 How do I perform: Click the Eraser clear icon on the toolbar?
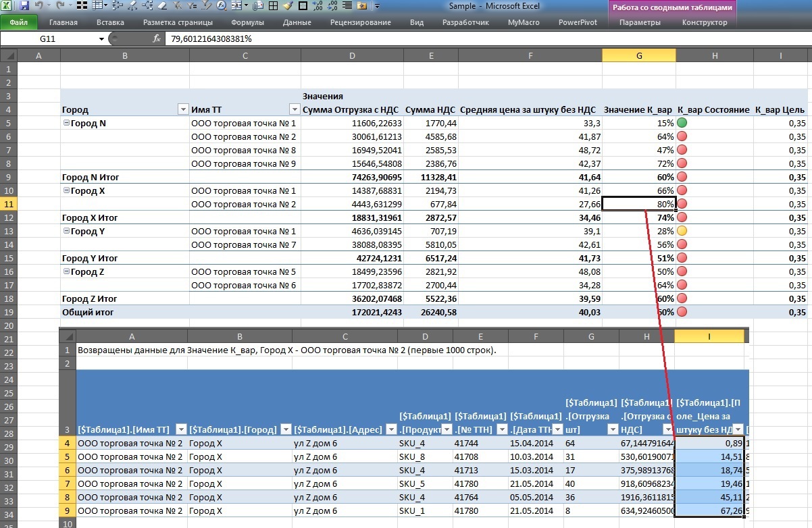click(163, 6)
